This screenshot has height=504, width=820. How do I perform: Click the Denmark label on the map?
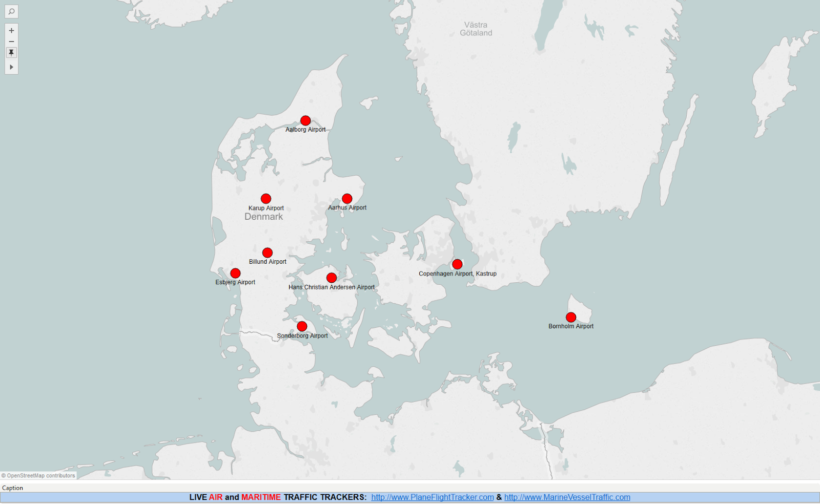(264, 217)
